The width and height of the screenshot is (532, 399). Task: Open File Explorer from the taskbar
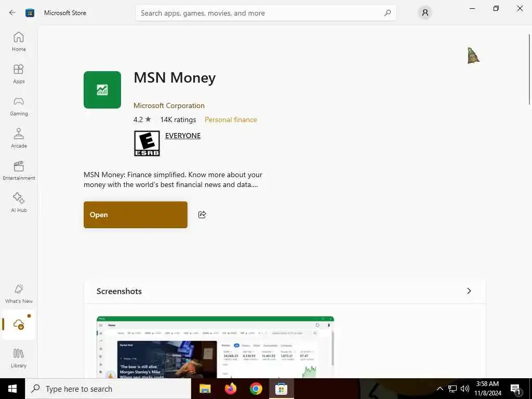pyautogui.click(x=205, y=389)
